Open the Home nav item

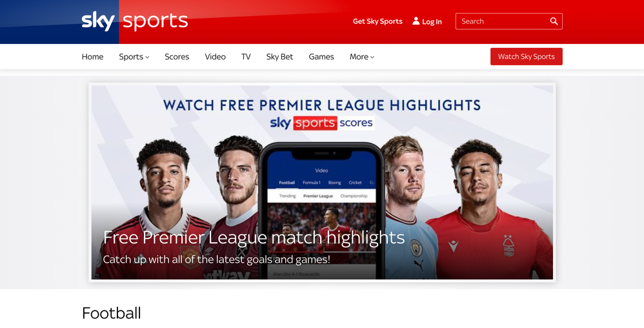click(x=92, y=57)
